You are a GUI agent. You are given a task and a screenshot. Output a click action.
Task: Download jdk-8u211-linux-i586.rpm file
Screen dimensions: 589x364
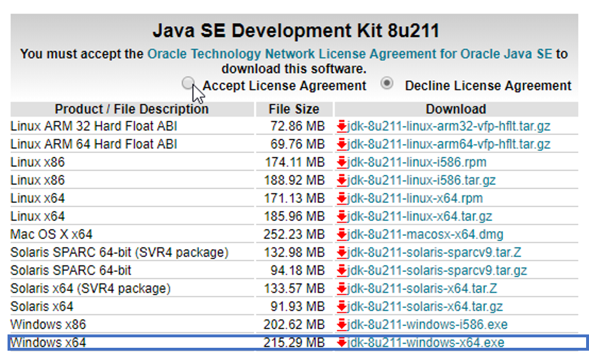(417, 162)
